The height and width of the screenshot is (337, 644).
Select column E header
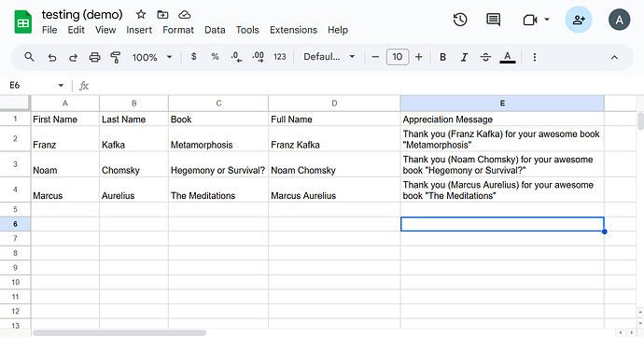pos(502,104)
